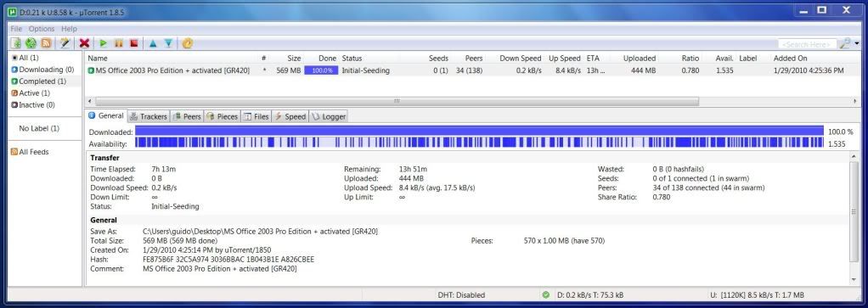
Task: Click the Availability pieces bar
Action: [x=479, y=143]
